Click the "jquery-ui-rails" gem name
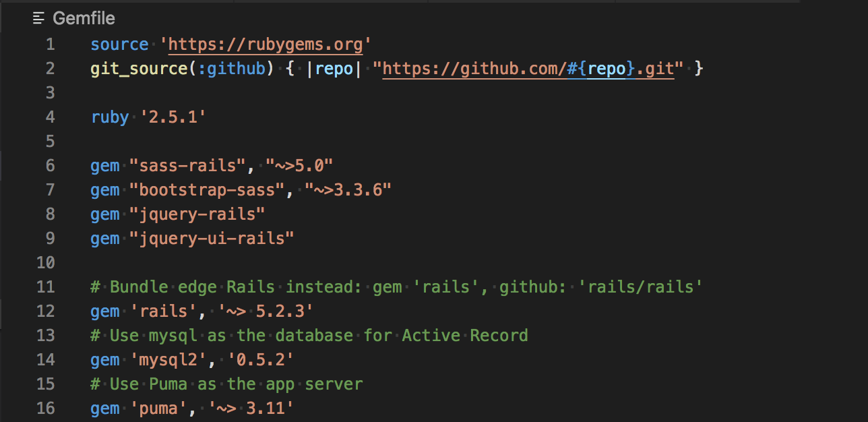This screenshot has height=422, width=868. point(212,239)
